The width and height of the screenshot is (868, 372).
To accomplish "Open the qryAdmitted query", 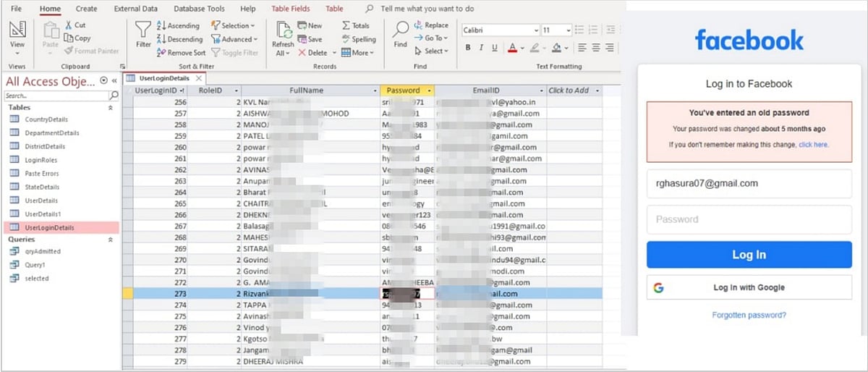I will 43,251.
